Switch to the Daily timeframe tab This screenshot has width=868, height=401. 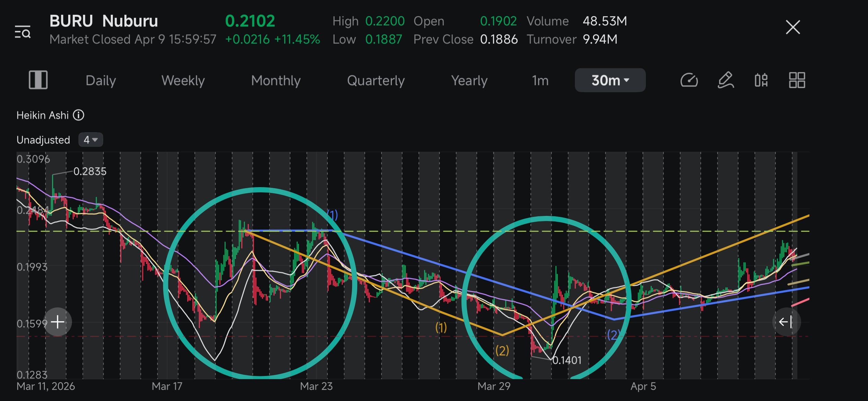point(101,81)
